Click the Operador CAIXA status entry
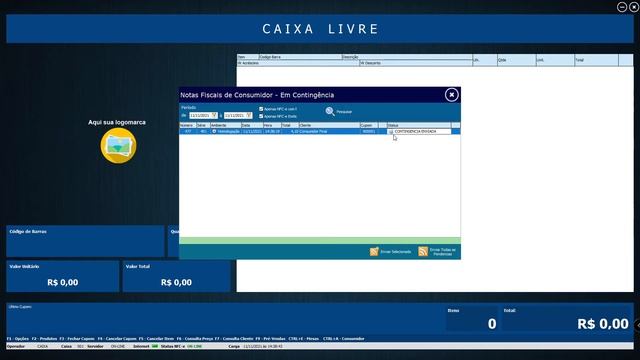Viewport: 640px width, 360px height. pyautogui.click(x=27, y=346)
